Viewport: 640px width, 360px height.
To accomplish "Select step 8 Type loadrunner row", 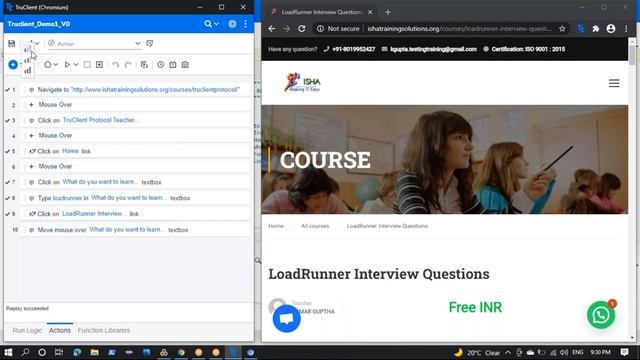I will [x=135, y=198].
